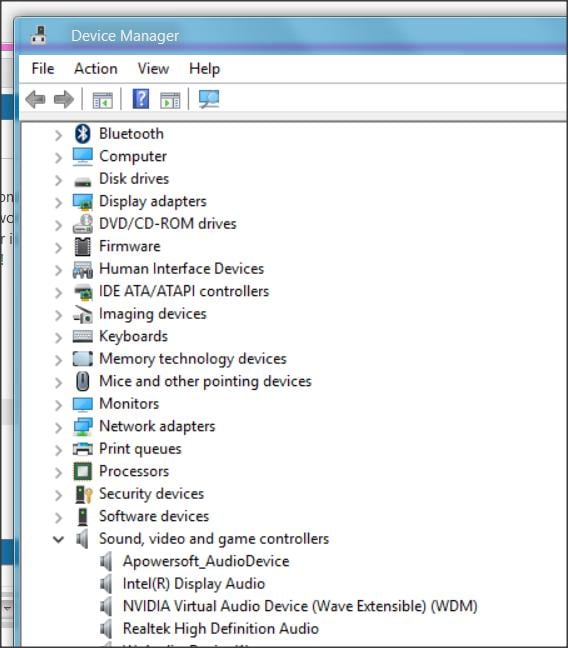
Task: Select the Imaging devices icon
Action: (x=83, y=314)
